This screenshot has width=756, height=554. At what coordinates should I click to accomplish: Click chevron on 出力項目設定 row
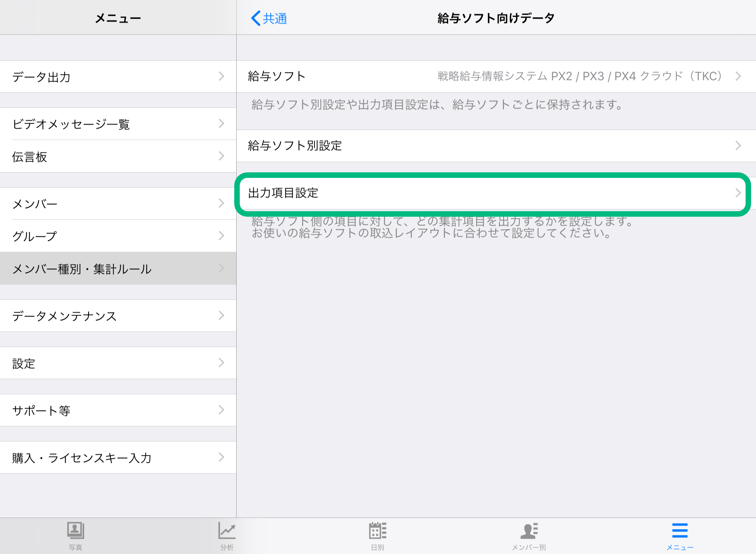pos(738,193)
